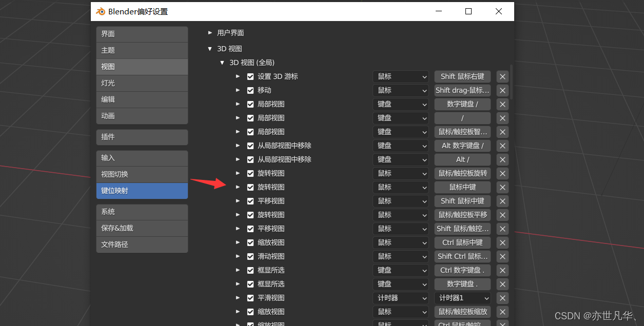The height and width of the screenshot is (326, 644).
Task: Toggle the 平滑视图 checkbox
Action: pyautogui.click(x=250, y=298)
